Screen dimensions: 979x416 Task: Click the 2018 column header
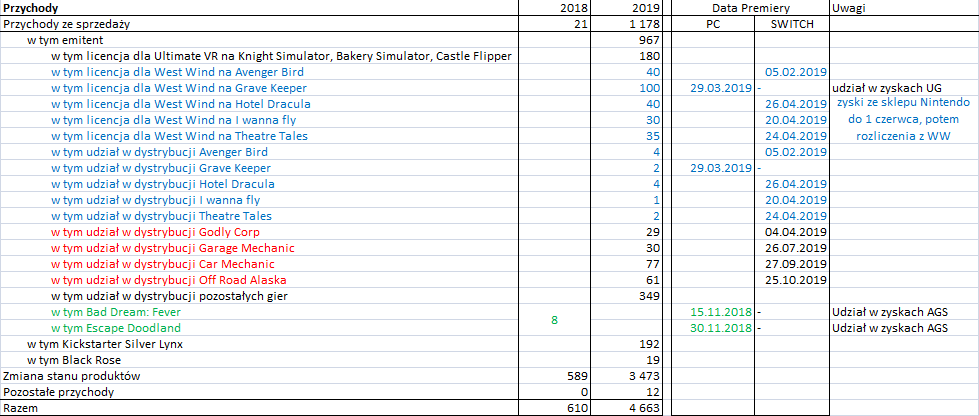(576, 8)
